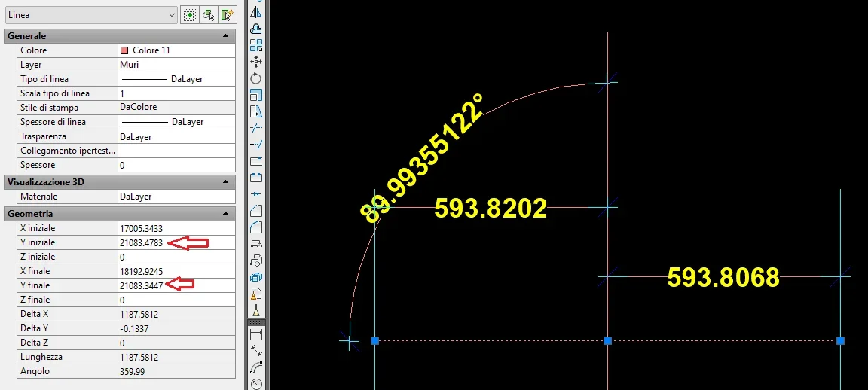Select the Scale tool in the toolbar
This screenshot has width=868, height=390.
click(256, 95)
